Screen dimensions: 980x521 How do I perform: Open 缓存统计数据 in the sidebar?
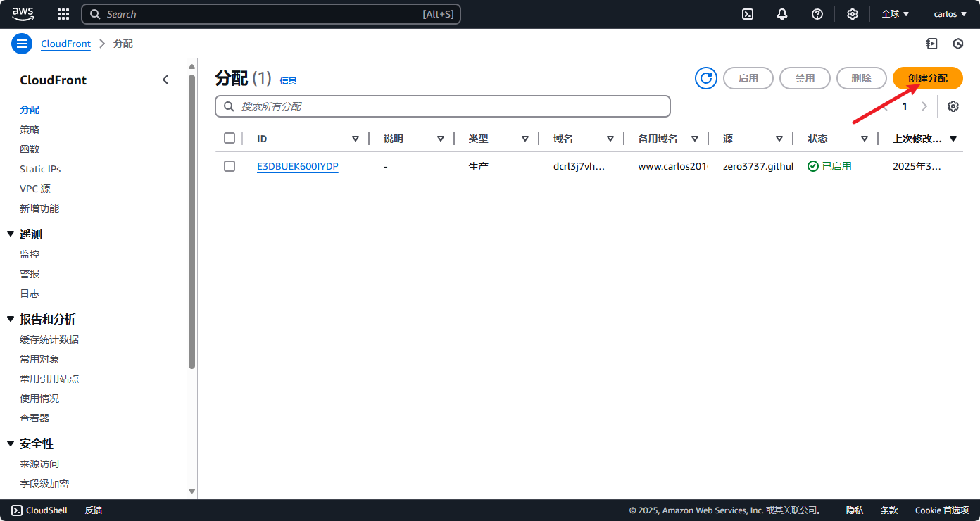click(49, 339)
